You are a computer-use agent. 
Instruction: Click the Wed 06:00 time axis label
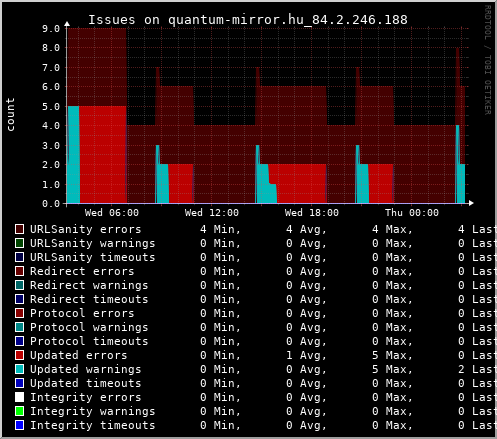(x=112, y=213)
